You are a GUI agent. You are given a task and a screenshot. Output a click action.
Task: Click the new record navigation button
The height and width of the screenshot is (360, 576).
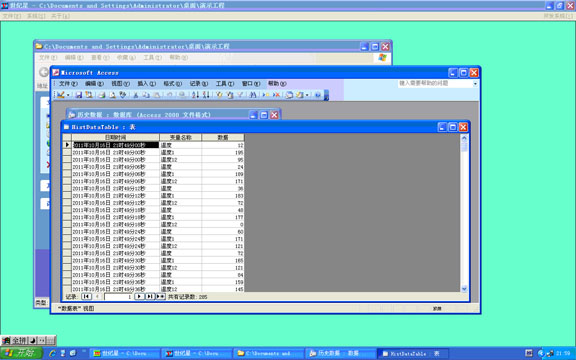(161, 296)
